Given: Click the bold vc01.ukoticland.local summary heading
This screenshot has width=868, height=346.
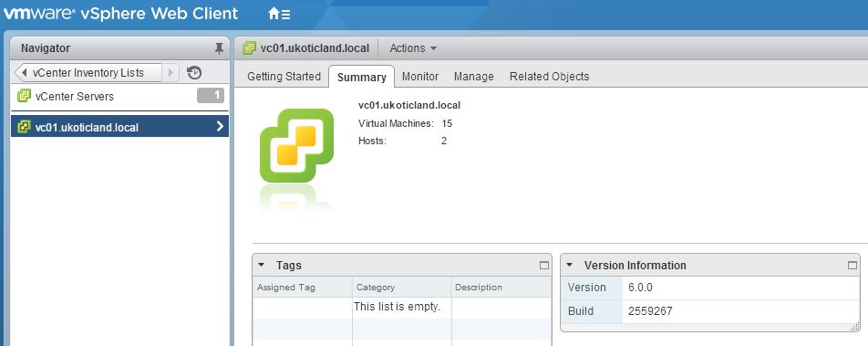Looking at the screenshot, I should click(409, 105).
